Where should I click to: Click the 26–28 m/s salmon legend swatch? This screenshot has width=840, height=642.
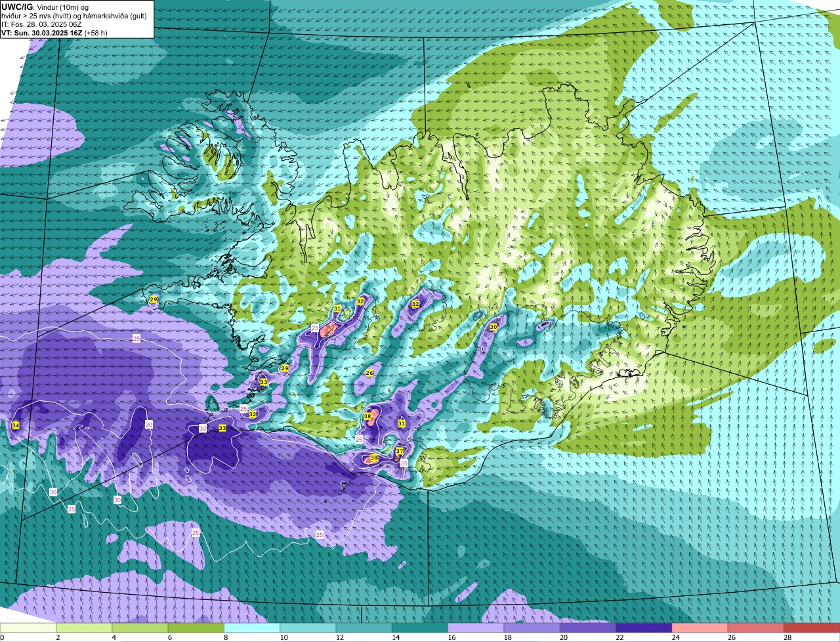756,628
